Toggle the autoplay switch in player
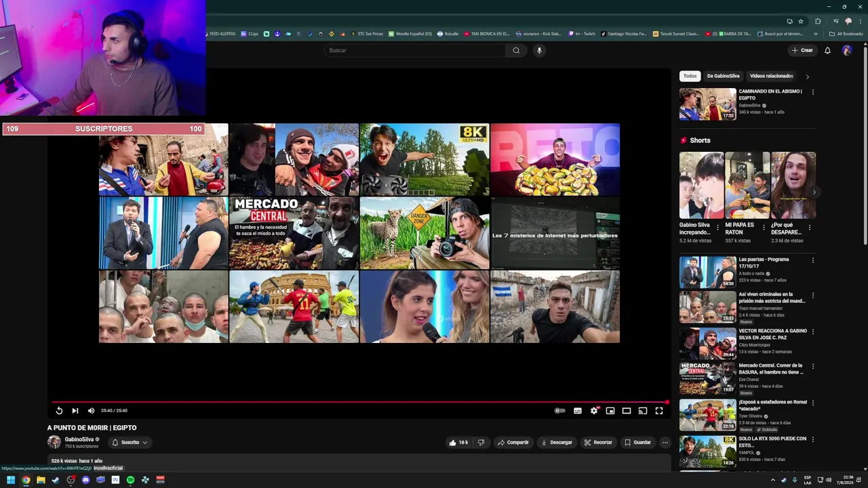 tap(559, 411)
